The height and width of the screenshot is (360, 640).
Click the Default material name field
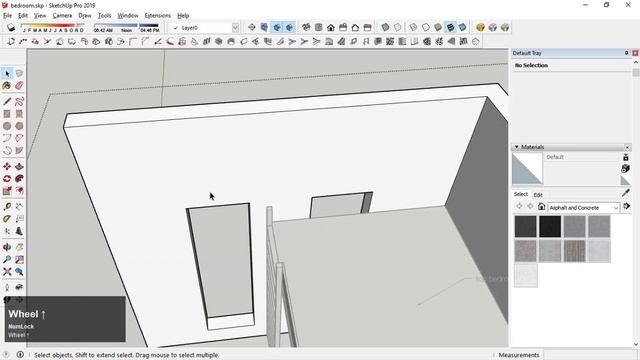581,157
